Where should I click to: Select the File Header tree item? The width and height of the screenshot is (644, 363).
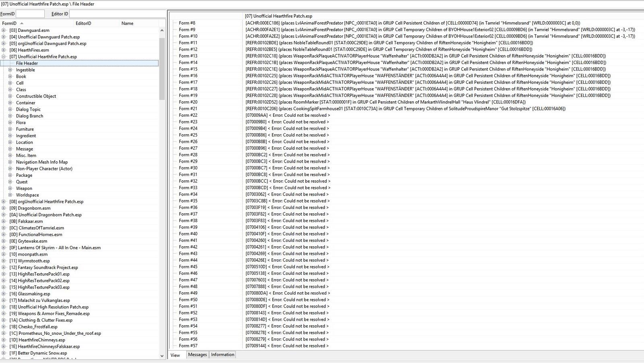pos(27,63)
